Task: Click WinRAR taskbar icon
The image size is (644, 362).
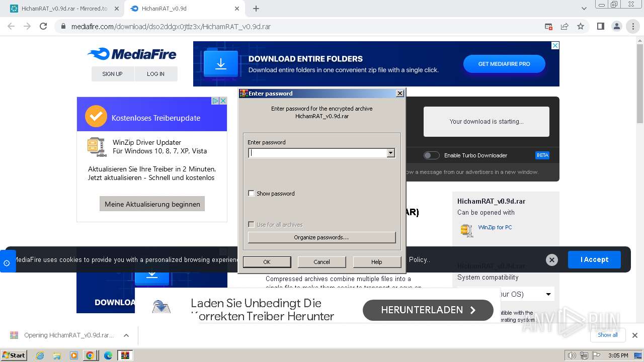Action: pos(125,355)
